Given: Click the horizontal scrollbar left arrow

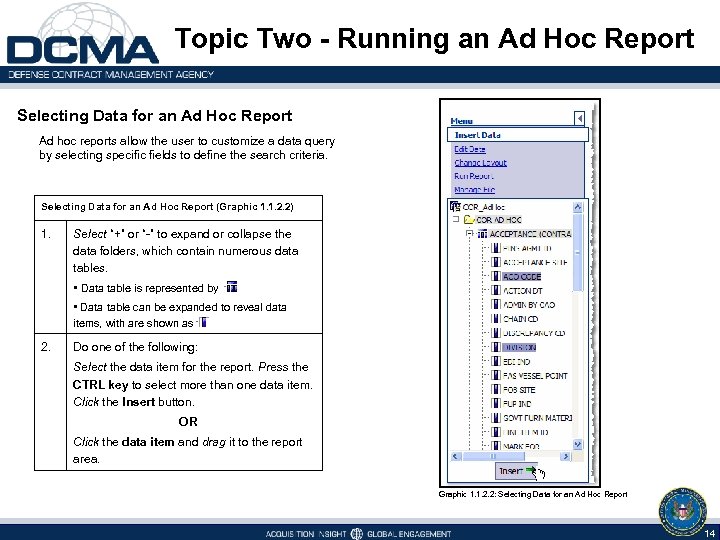Looking at the screenshot, I should pyautogui.click(x=456, y=456).
